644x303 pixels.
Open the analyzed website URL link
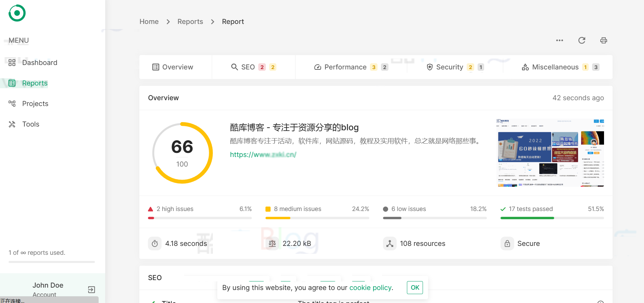coord(263,155)
